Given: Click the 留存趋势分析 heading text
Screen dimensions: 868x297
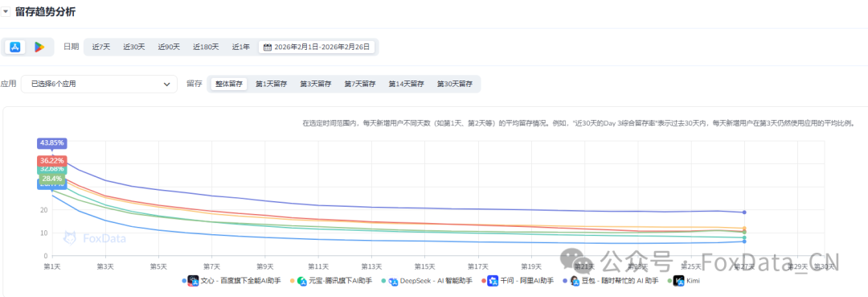Looking at the screenshot, I should tap(45, 11).
